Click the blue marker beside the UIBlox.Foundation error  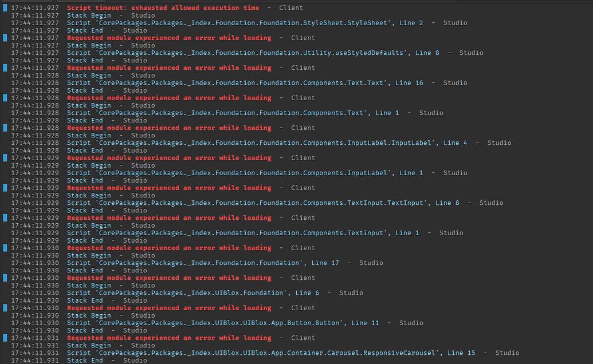(x=5, y=278)
